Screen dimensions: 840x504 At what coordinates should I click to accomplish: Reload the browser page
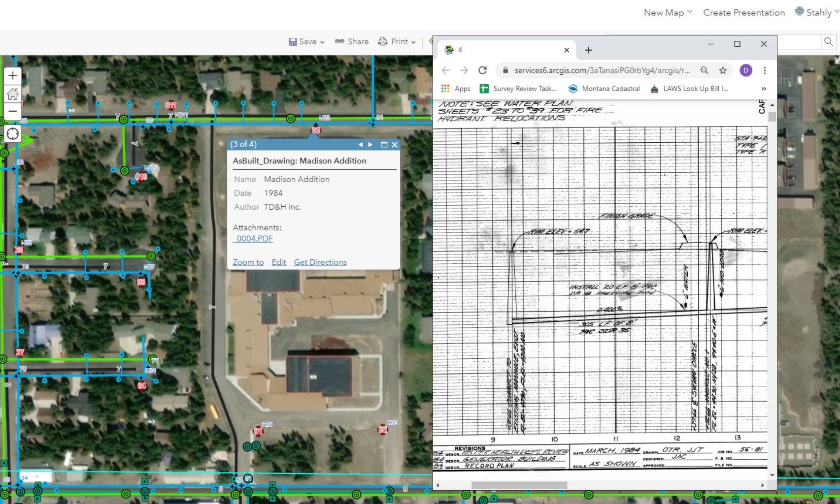pyautogui.click(x=482, y=70)
